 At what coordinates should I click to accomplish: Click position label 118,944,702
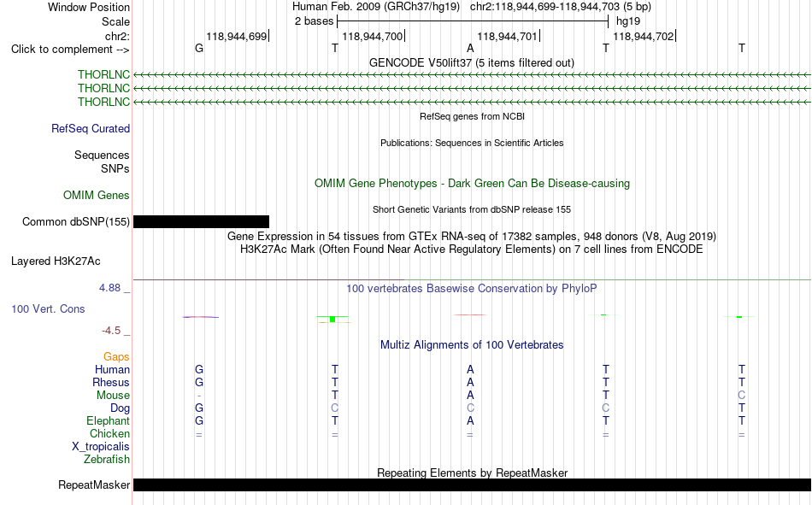(x=643, y=36)
